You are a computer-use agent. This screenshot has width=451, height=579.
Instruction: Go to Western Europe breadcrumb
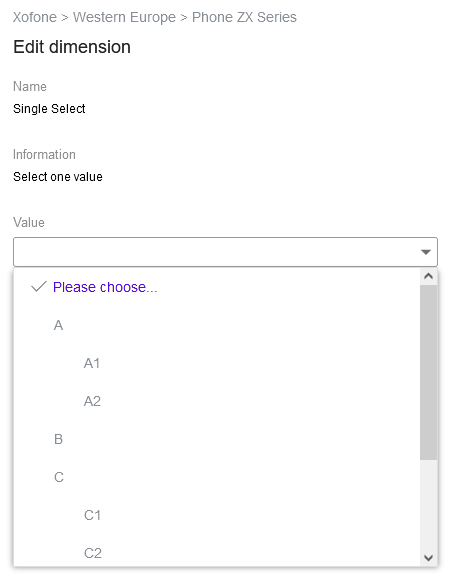pos(124,17)
